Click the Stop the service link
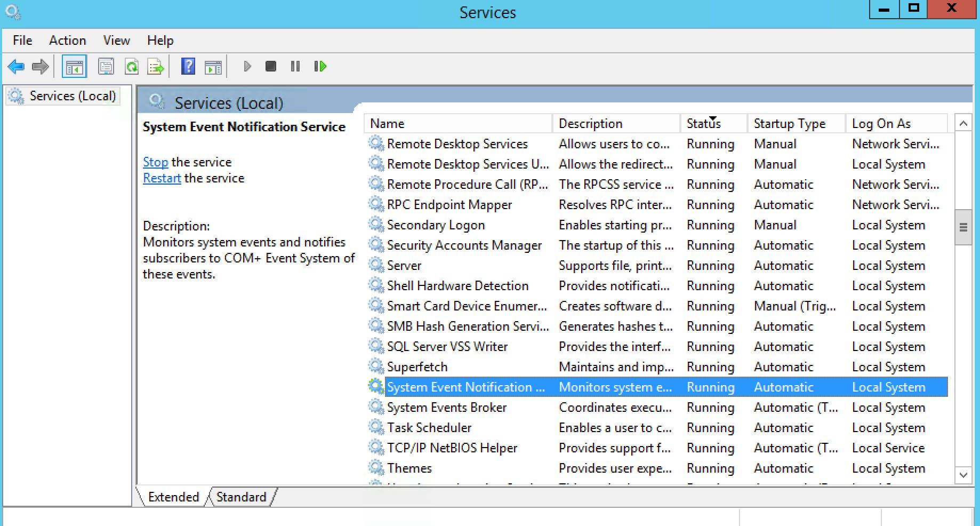The width and height of the screenshot is (980, 526). 155,162
